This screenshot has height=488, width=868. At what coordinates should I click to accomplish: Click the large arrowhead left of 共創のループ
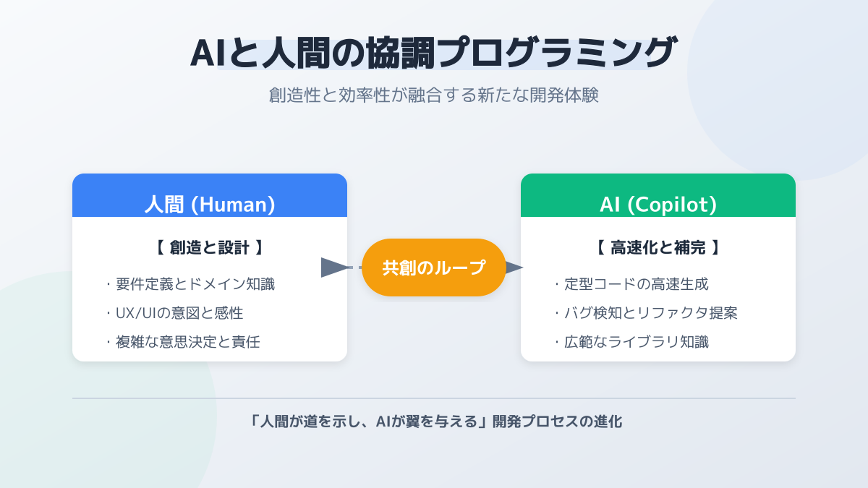tap(333, 267)
